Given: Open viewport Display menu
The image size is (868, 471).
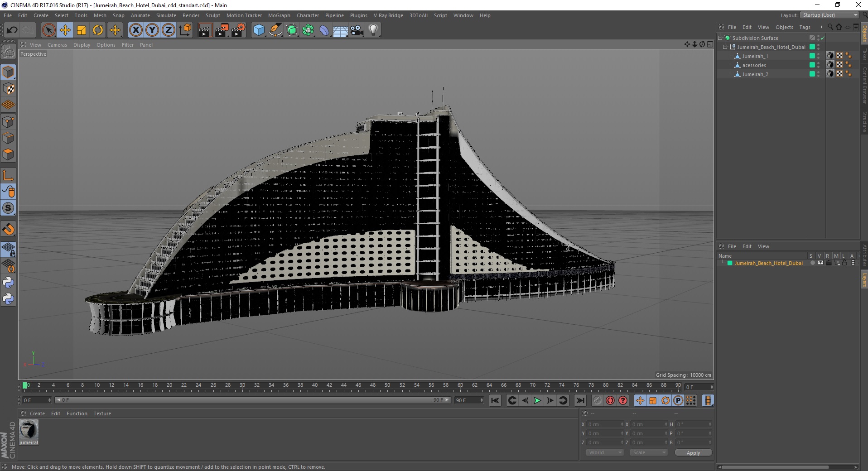Looking at the screenshot, I should 82,45.
